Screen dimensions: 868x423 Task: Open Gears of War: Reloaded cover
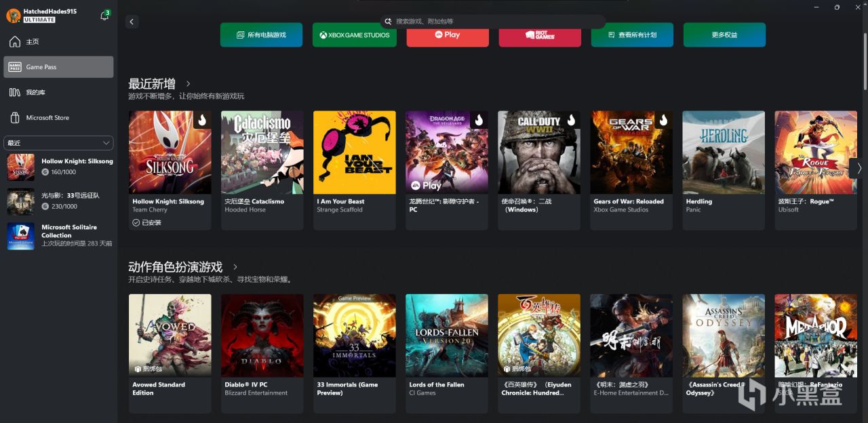click(631, 153)
